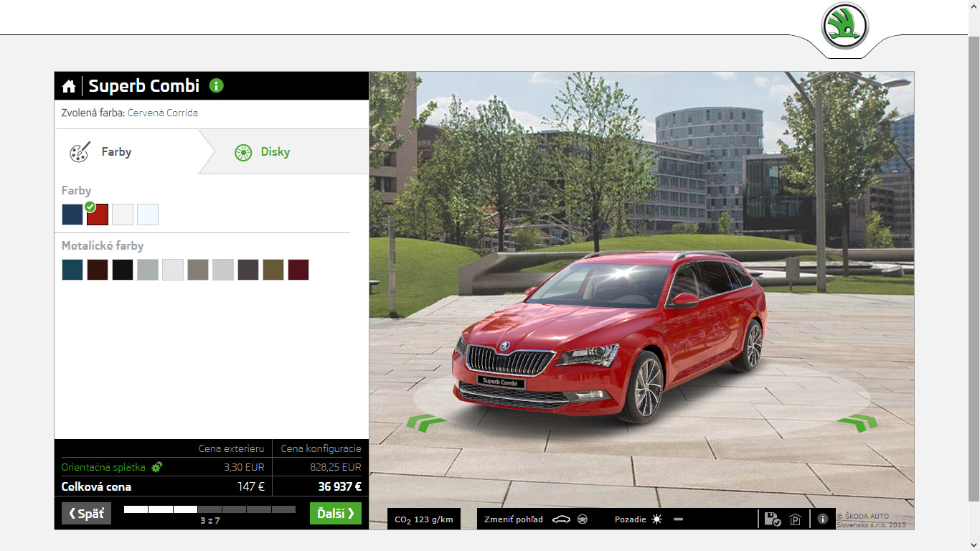
Task: Go back with the Späť button
Action: click(x=86, y=513)
